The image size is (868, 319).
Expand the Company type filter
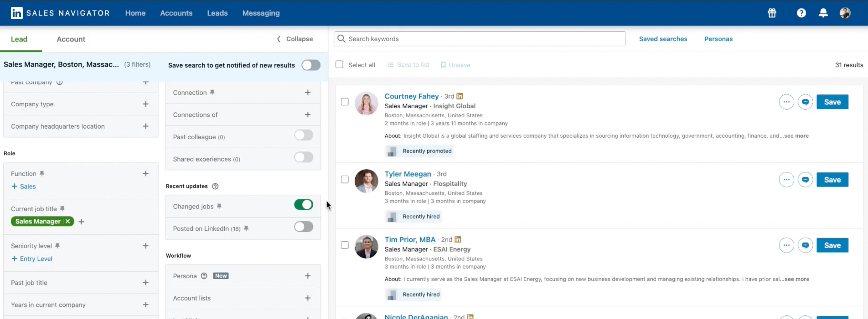pyautogui.click(x=145, y=104)
